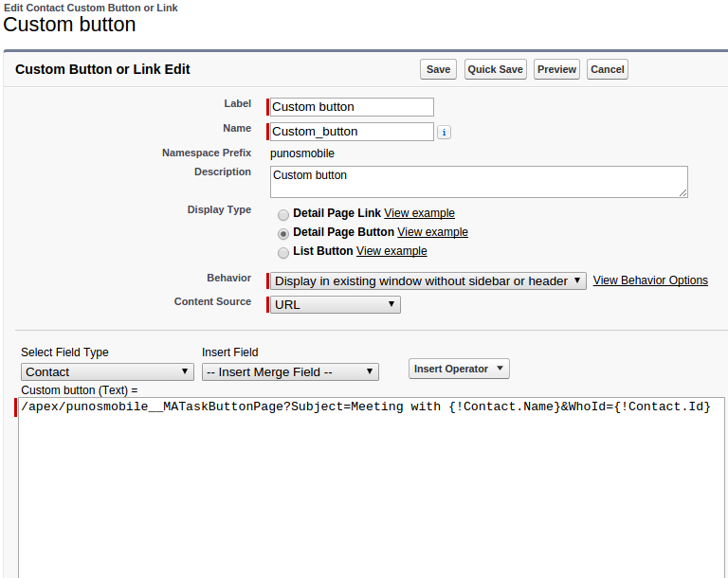Expand the Content Source URL dropdown
Image resolution: width=728 pixels, height=578 pixels.
pos(336,304)
